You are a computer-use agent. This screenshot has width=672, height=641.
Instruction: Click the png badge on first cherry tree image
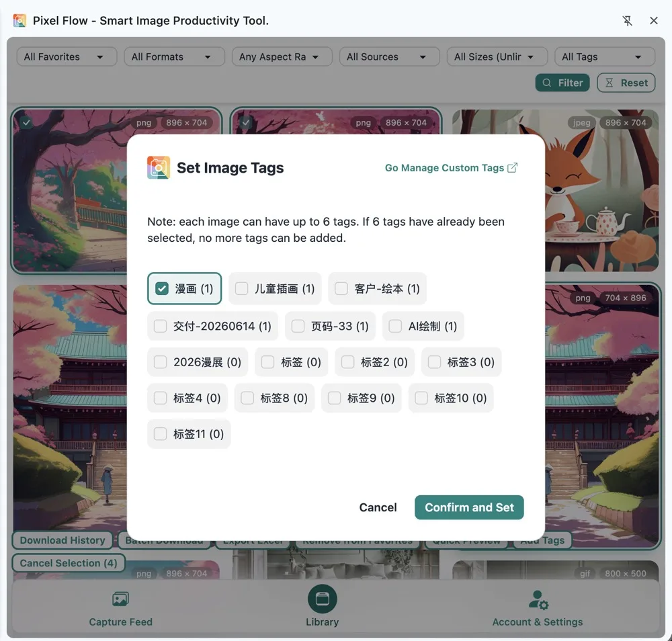144,122
